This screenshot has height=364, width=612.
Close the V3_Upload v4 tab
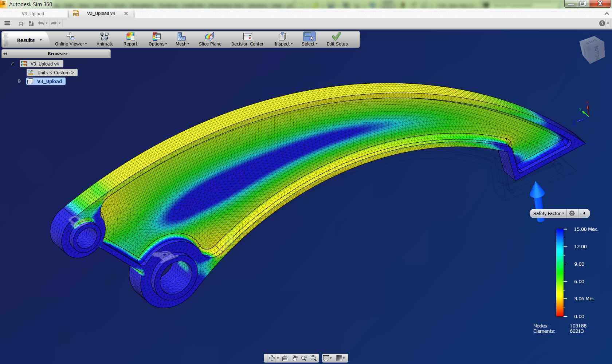click(126, 13)
